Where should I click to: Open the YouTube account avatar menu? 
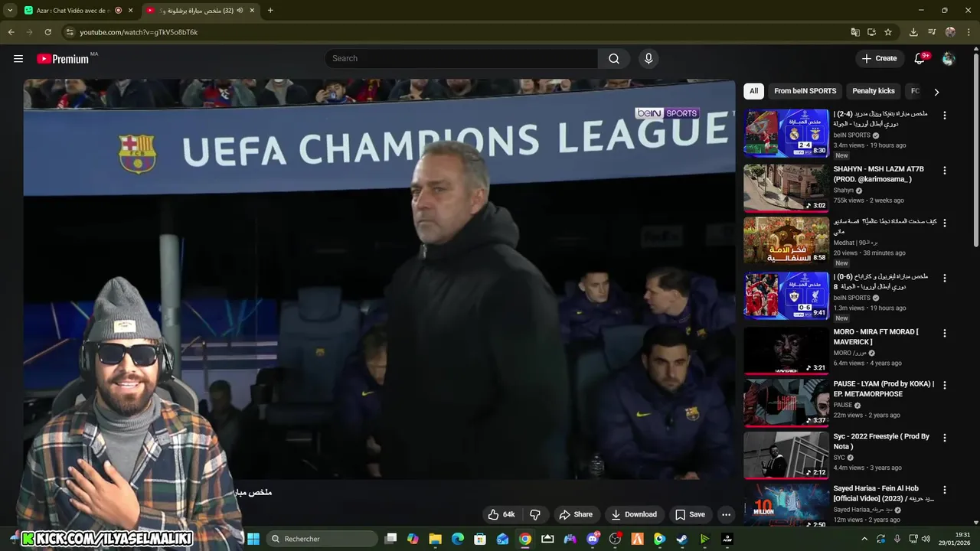(949, 59)
